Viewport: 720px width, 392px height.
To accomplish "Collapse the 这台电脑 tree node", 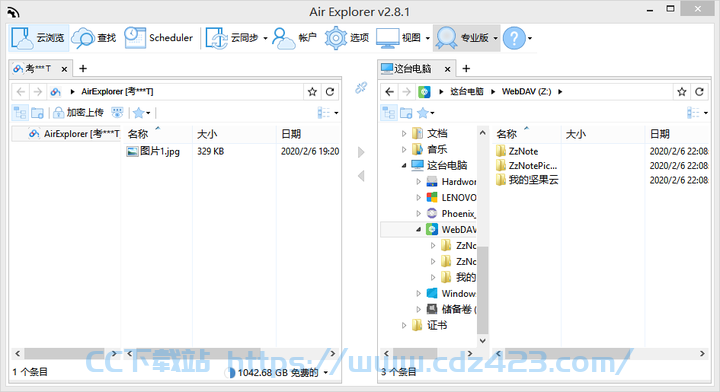I will click(x=404, y=166).
